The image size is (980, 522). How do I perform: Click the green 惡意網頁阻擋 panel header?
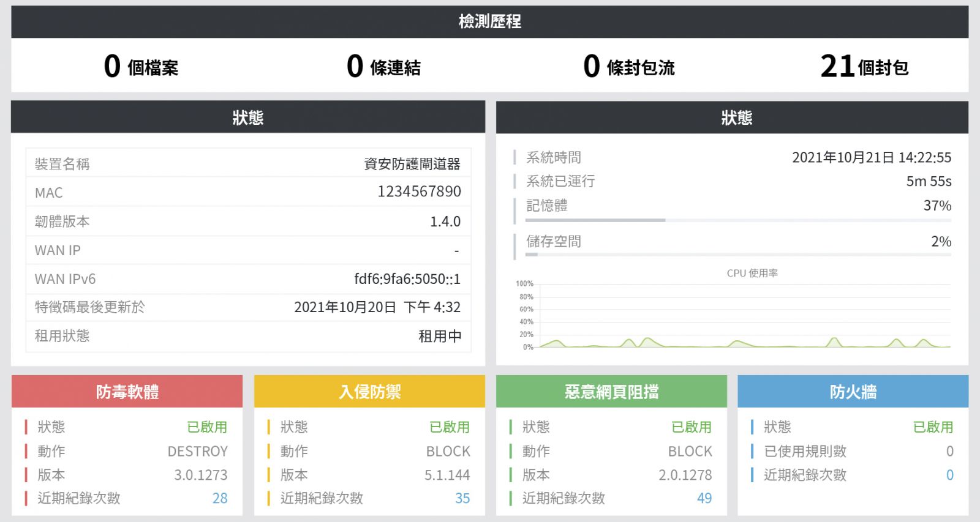pyautogui.click(x=611, y=392)
